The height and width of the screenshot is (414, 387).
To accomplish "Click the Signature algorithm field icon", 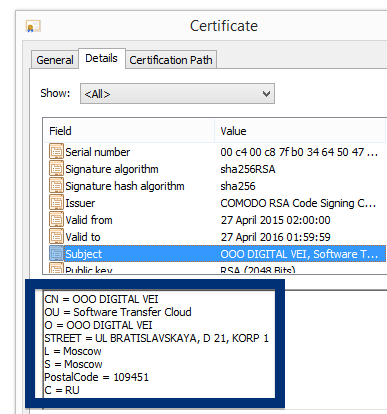I will tap(56, 168).
